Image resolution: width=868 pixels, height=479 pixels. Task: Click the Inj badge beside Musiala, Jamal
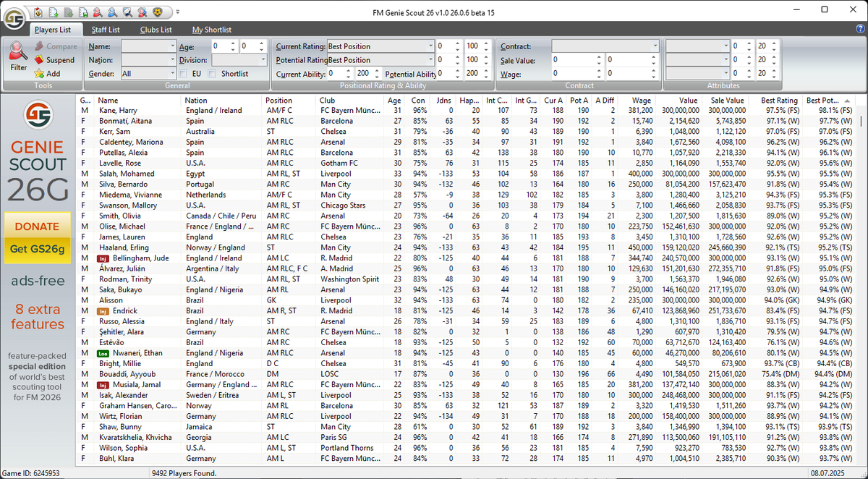pyautogui.click(x=103, y=385)
